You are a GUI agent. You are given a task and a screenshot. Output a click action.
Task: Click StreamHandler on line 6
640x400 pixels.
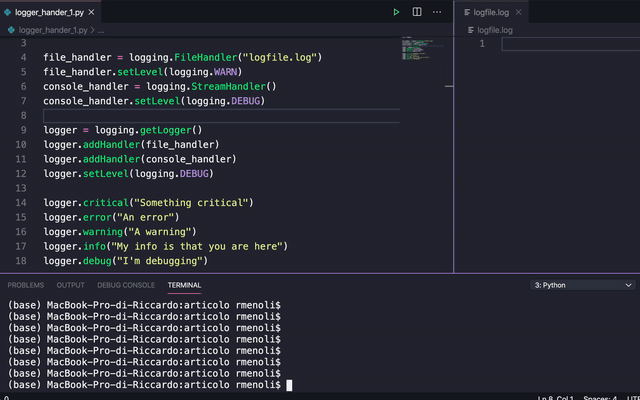pos(229,87)
